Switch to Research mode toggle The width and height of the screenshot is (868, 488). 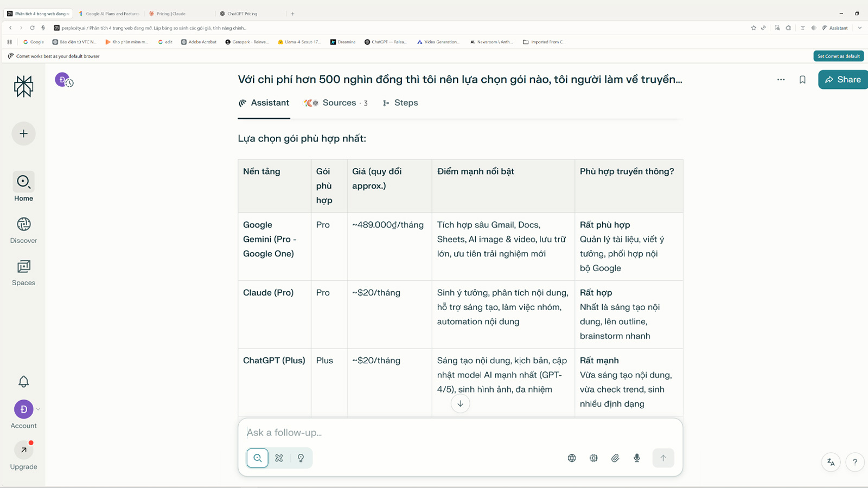pyautogui.click(x=279, y=458)
